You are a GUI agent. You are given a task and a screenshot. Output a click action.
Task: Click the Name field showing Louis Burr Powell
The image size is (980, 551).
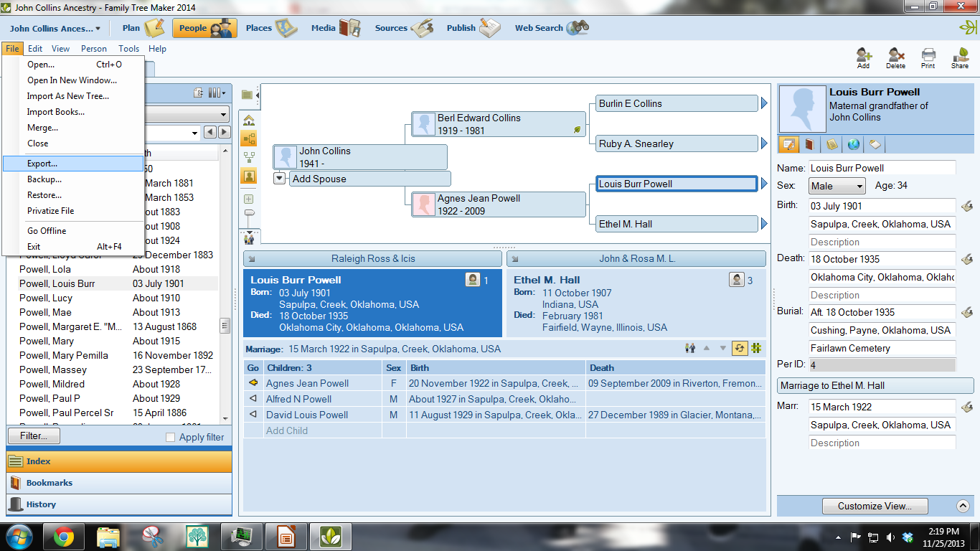(x=882, y=167)
